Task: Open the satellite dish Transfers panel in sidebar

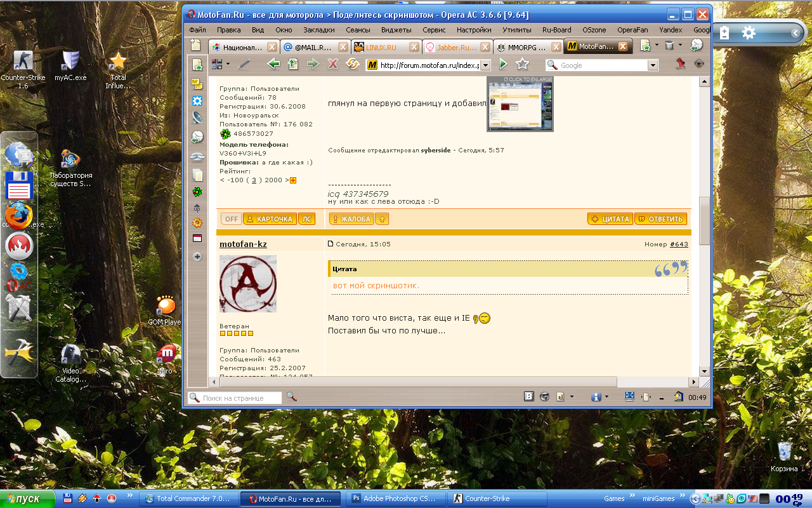Action: click(x=197, y=117)
